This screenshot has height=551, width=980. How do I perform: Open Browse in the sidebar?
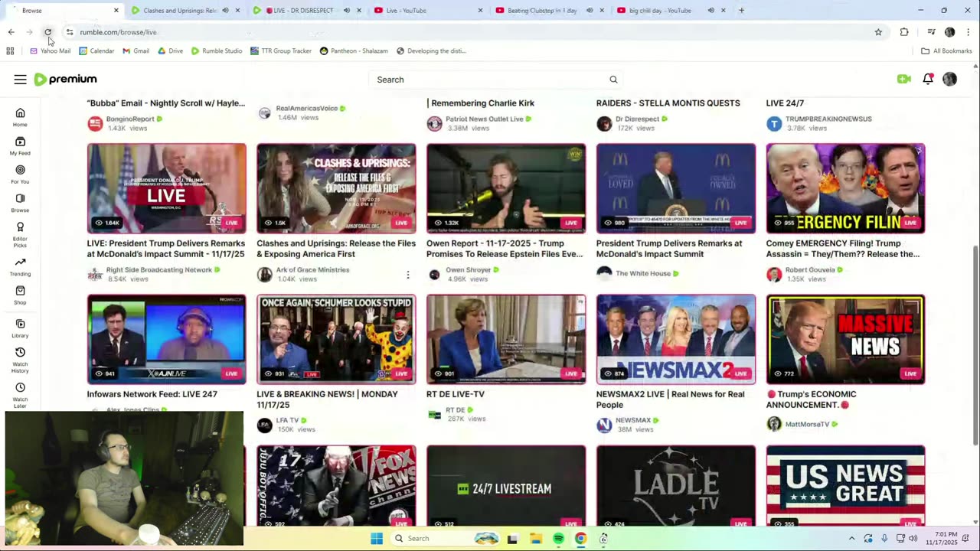[x=20, y=203]
